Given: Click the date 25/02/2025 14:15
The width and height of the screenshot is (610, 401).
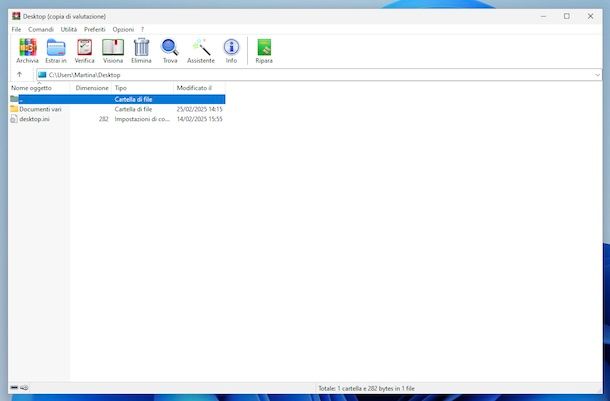Looking at the screenshot, I should 200,109.
